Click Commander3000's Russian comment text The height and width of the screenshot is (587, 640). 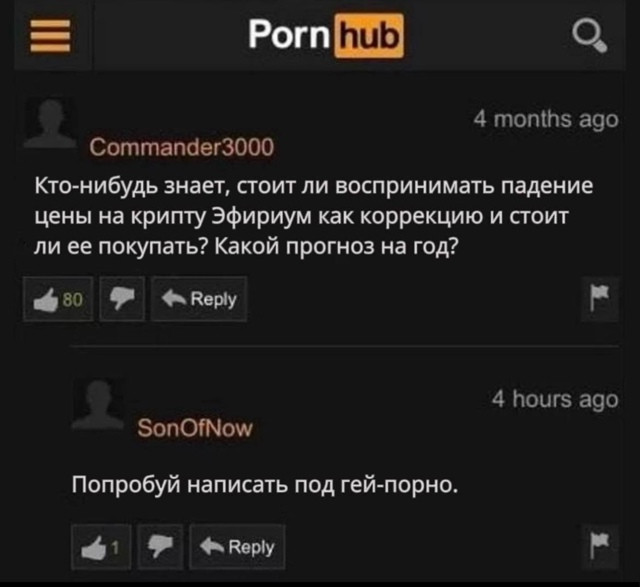[313, 216]
